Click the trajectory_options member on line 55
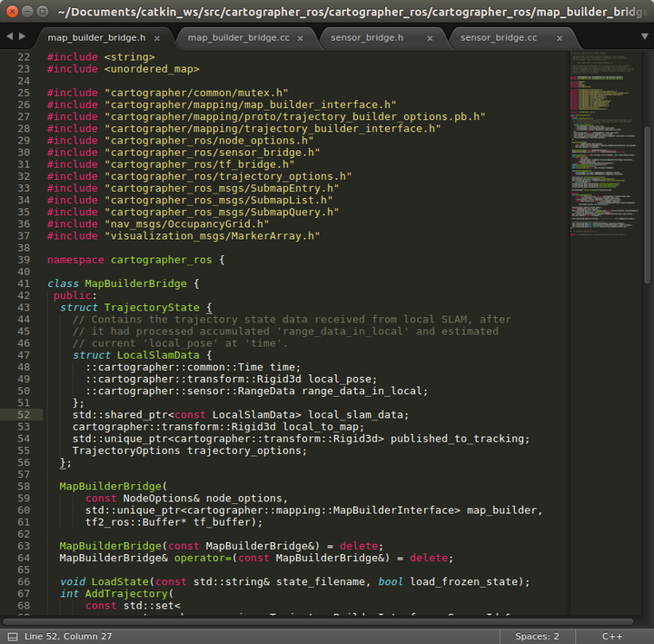 pyautogui.click(x=244, y=451)
